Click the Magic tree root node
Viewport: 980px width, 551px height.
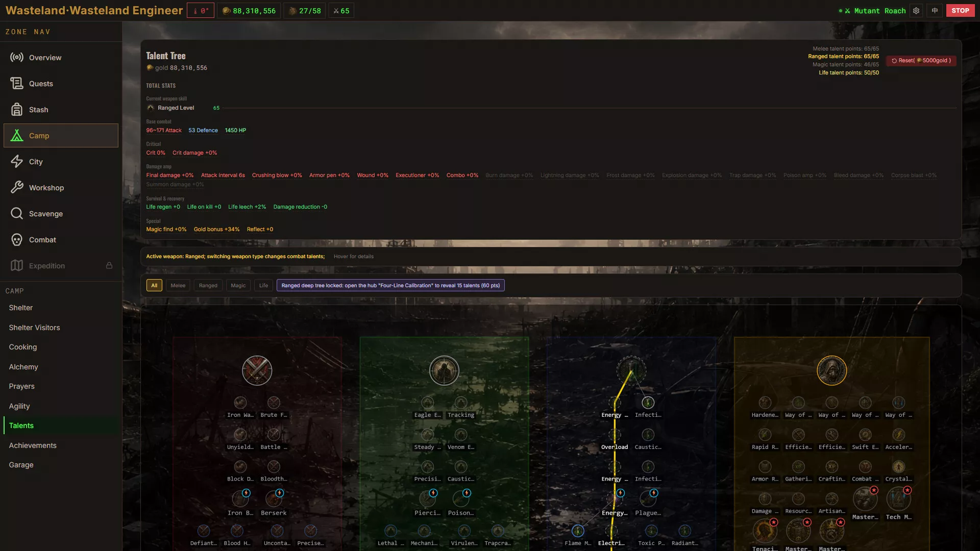pyautogui.click(x=631, y=370)
